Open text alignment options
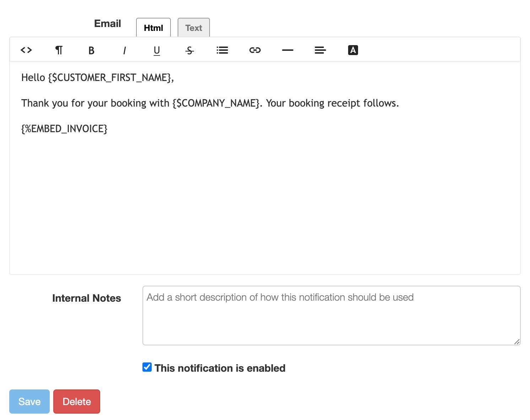Image resolution: width=530 pixels, height=420 pixels. tap(320, 50)
